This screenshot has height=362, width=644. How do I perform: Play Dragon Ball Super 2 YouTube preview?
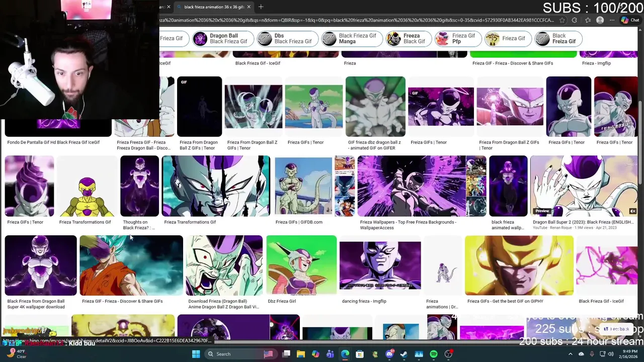(584, 187)
